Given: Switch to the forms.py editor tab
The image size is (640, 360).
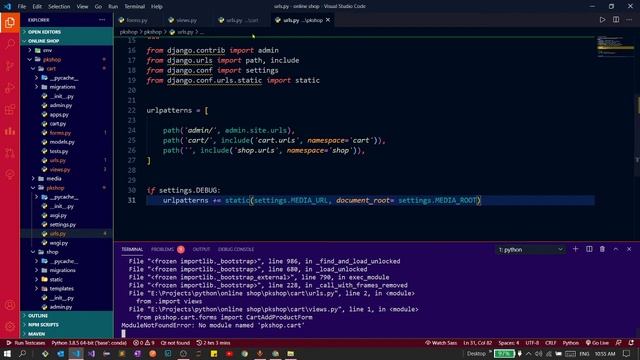Looking at the screenshot, I should point(137,20).
